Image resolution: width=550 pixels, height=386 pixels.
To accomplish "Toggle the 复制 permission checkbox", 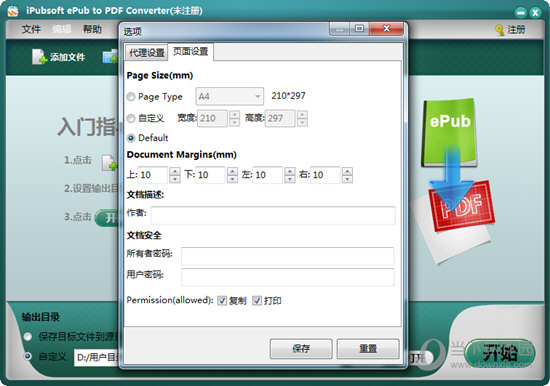I will click(x=222, y=301).
